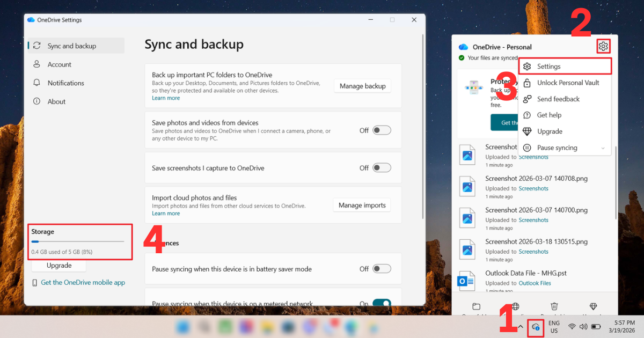Click the phone icon beside mobile app link
The image size is (644, 338).
35,282
